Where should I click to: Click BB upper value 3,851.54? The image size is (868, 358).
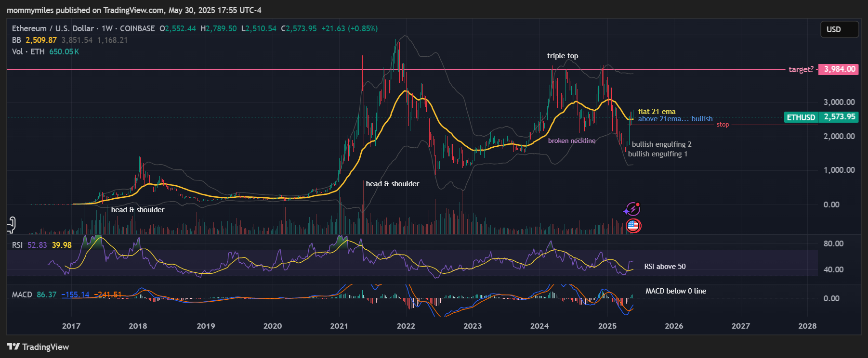coord(77,40)
